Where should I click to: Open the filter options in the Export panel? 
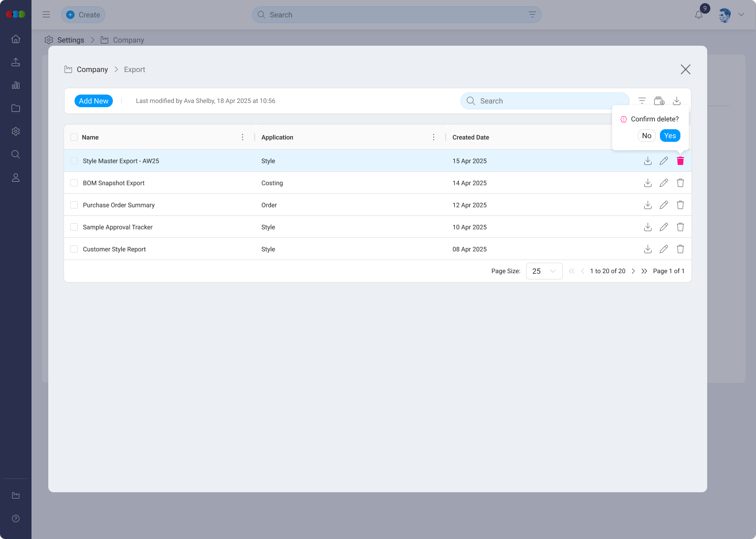pyautogui.click(x=642, y=100)
